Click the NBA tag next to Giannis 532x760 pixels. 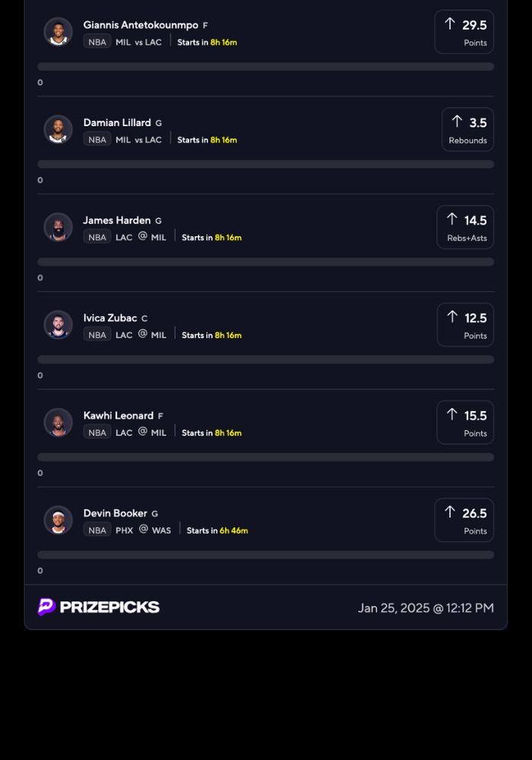(x=97, y=42)
